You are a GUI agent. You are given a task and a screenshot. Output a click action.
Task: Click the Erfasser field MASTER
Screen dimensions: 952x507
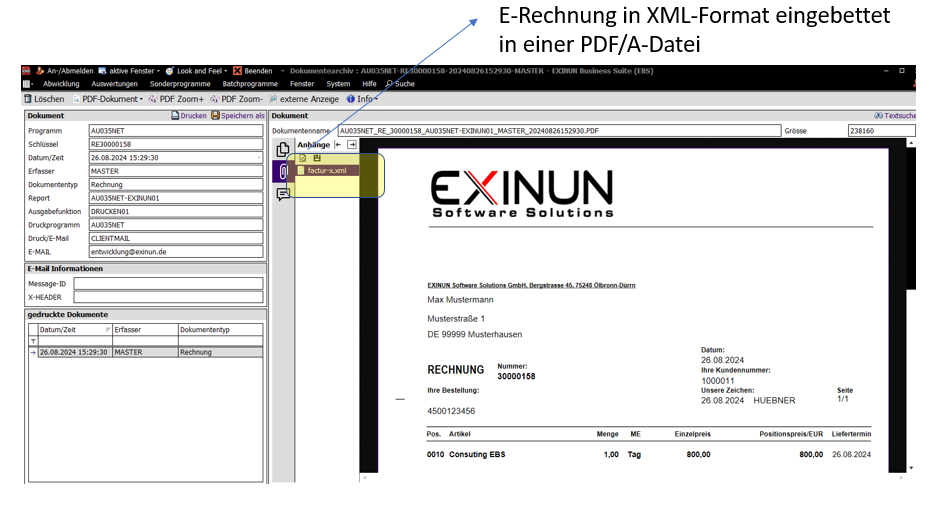(176, 171)
